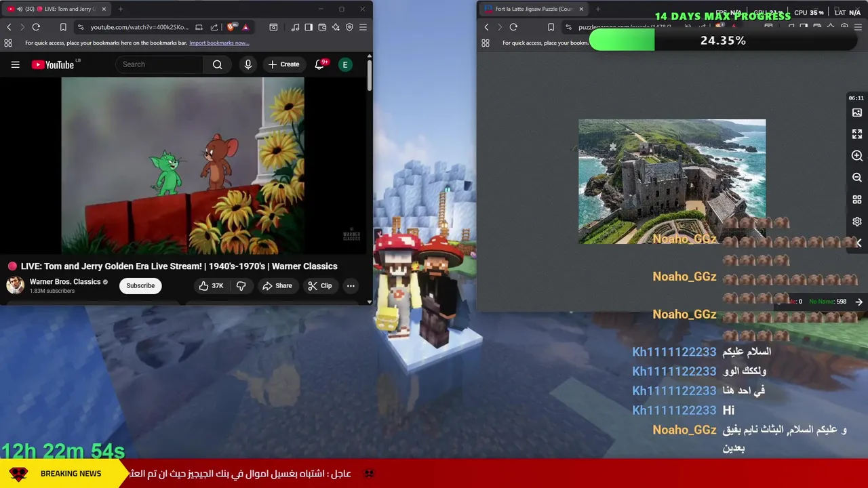Open bookmarks grid icon in puzzle window
Screen dimensions: 868x488
pos(486,43)
